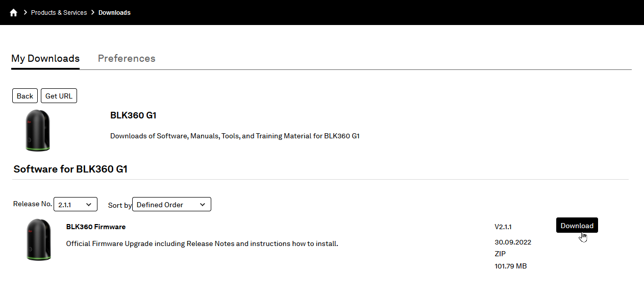Switch to the Preferences tab
The image size is (644, 294).
(x=127, y=59)
